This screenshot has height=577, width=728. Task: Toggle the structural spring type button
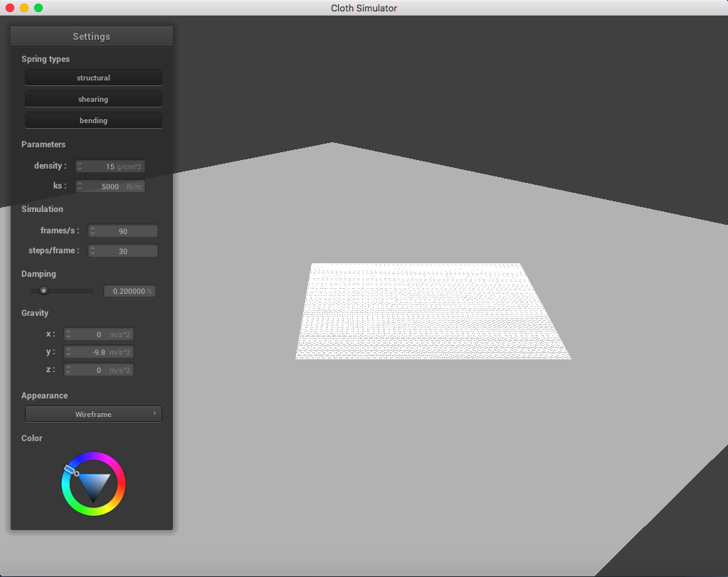tap(93, 78)
